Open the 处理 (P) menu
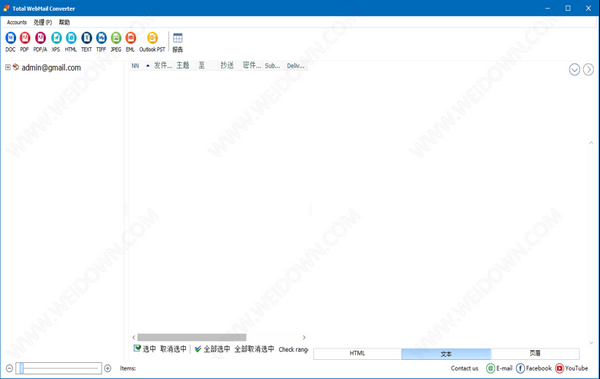 (42, 22)
